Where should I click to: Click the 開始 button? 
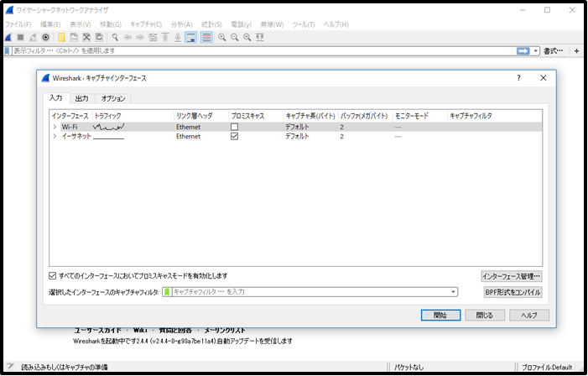(440, 316)
